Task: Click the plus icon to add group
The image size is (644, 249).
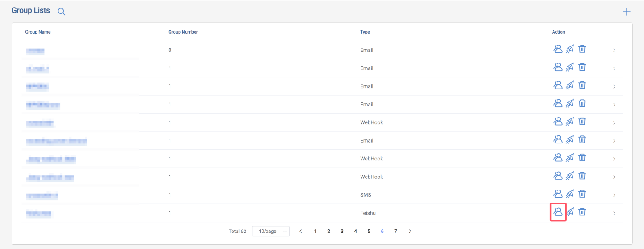Action: 627,12
